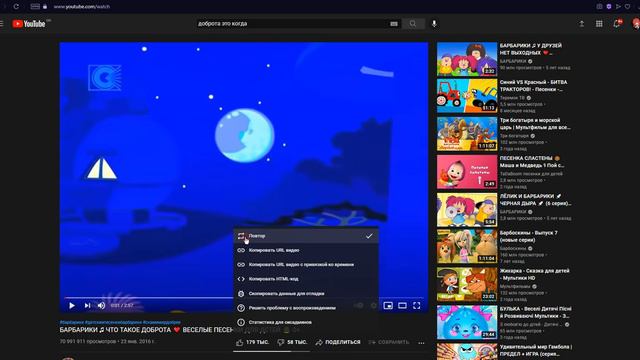This screenshot has height=360, width=640.
Task: Select copy video URL at current time
Action: point(306,264)
